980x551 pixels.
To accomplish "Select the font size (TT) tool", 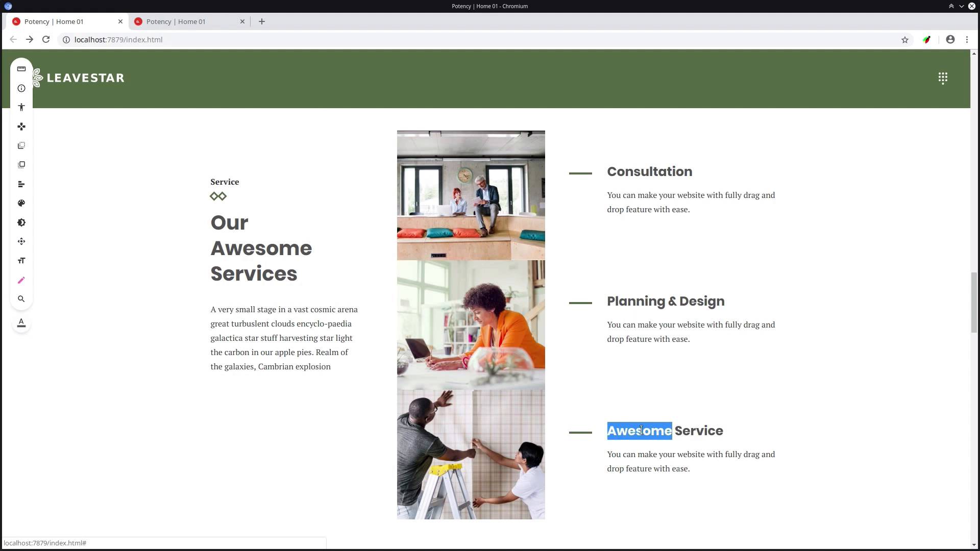I will point(21,261).
